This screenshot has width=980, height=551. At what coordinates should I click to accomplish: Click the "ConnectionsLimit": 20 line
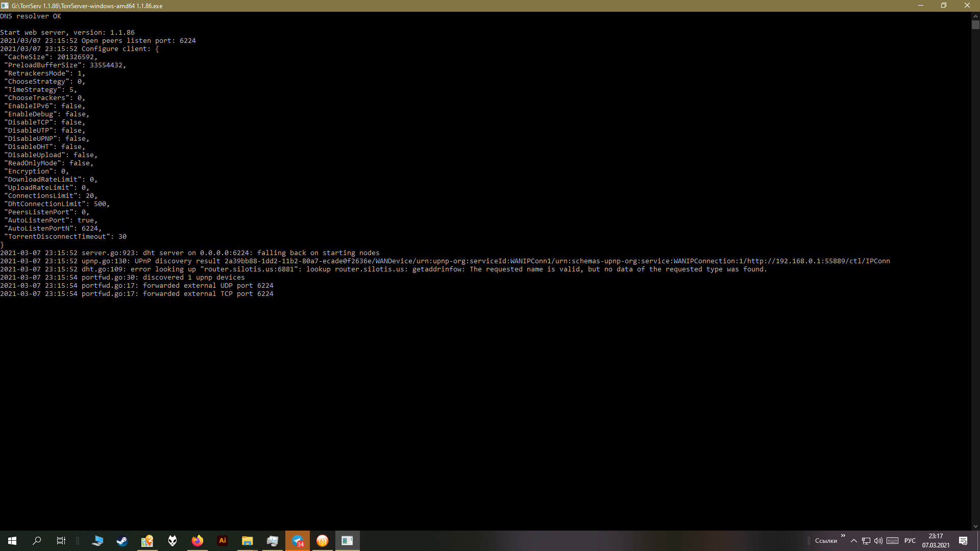tap(51, 196)
